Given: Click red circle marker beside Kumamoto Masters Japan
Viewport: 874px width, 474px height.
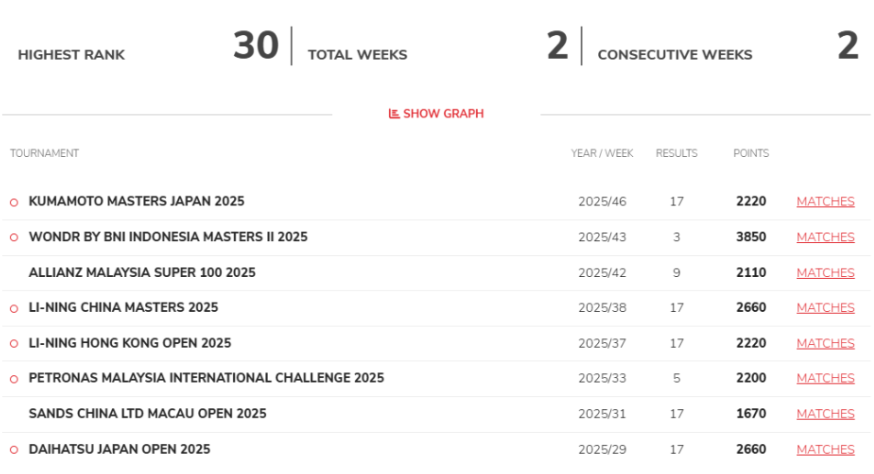Looking at the screenshot, I should coord(14,202).
